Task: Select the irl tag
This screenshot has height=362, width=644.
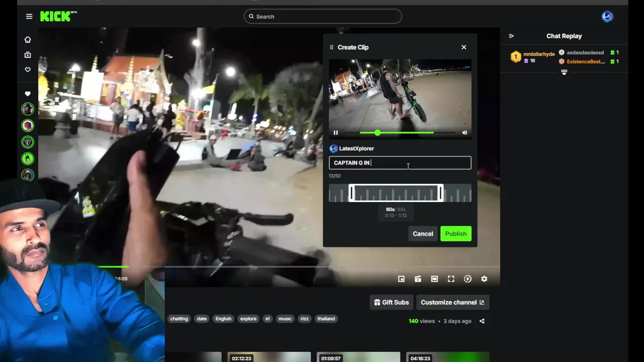Action: click(x=267, y=319)
